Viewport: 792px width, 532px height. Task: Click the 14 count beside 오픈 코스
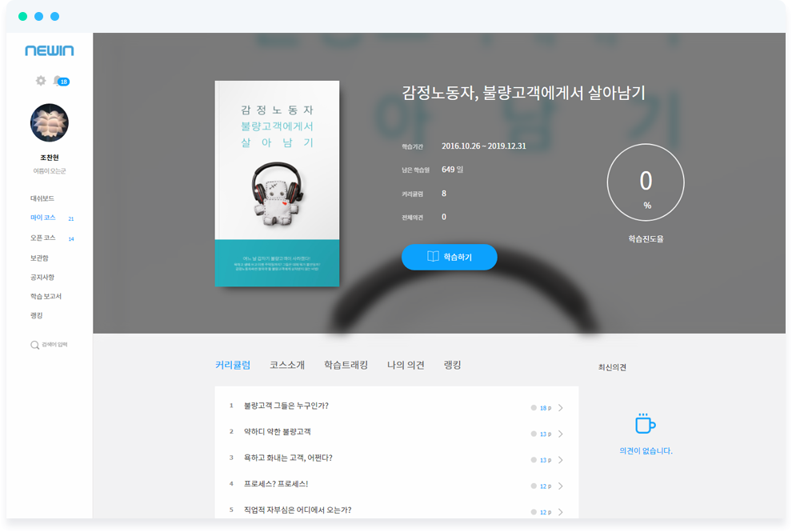click(x=70, y=239)
